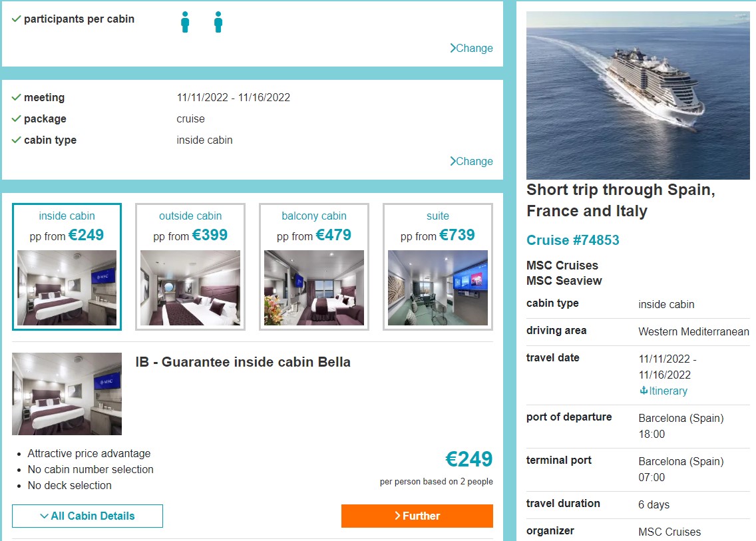Click the checkmark beside package
This screenshot has width=756, height=541.
coord(17,118)
